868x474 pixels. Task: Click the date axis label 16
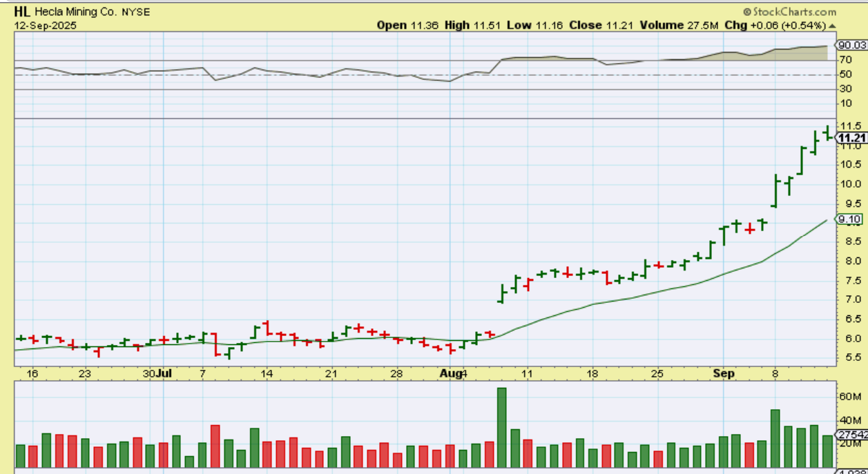tap(32, 373)
